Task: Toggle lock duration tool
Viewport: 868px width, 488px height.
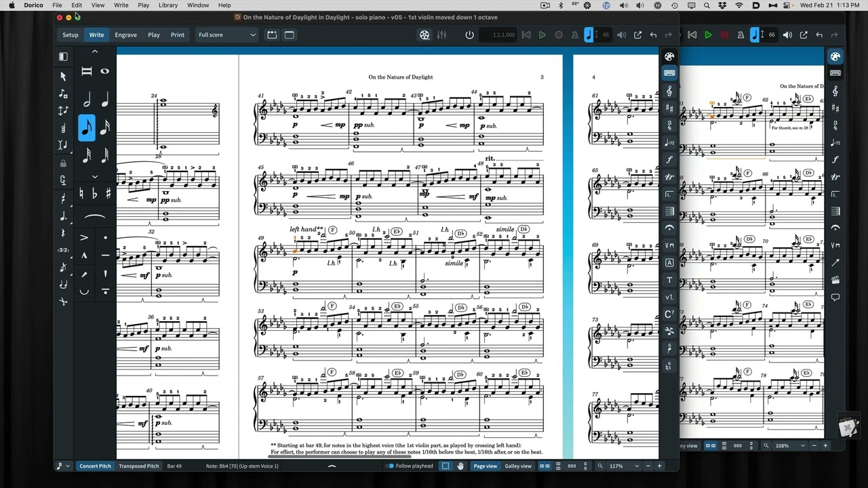Action: pos(63,163)
